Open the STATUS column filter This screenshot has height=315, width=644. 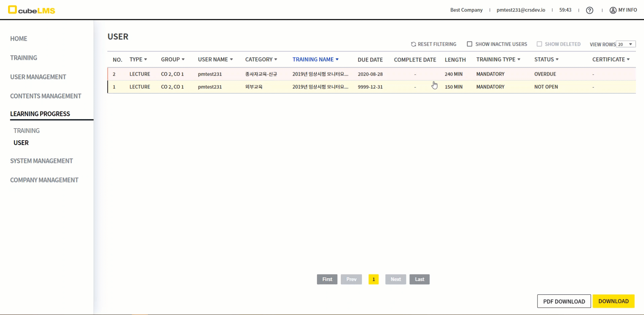click(557, 60)
